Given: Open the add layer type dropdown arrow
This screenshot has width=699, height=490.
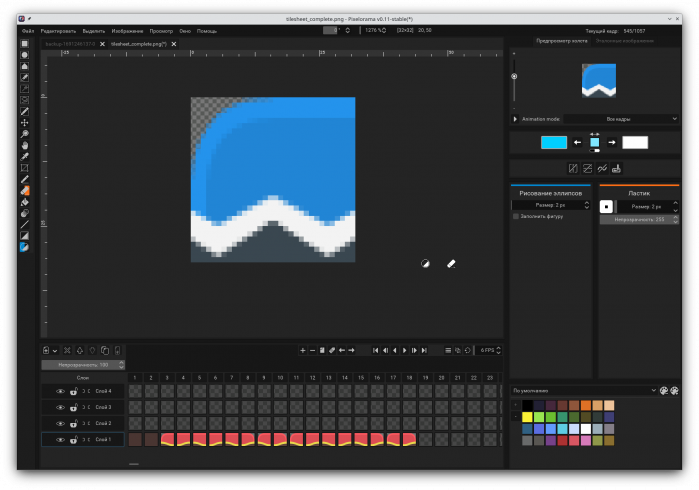Looking at the screenshot, I should 55,351.
